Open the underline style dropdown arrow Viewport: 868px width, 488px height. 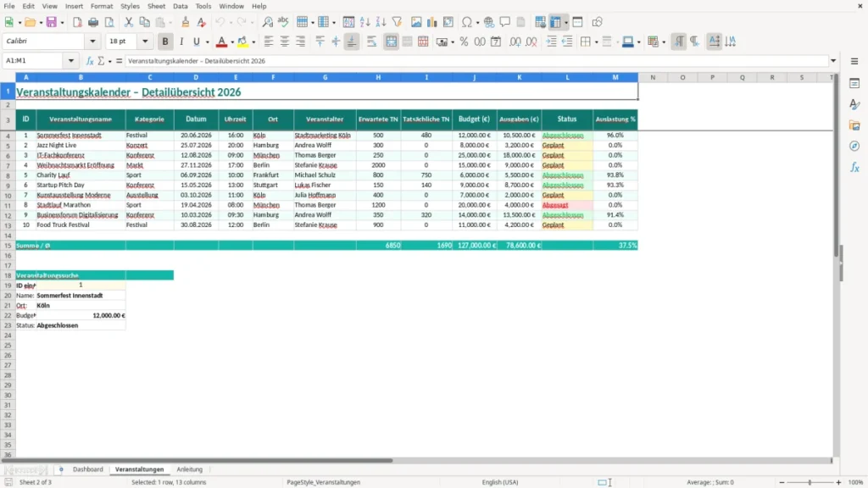(x=208, y=42)
